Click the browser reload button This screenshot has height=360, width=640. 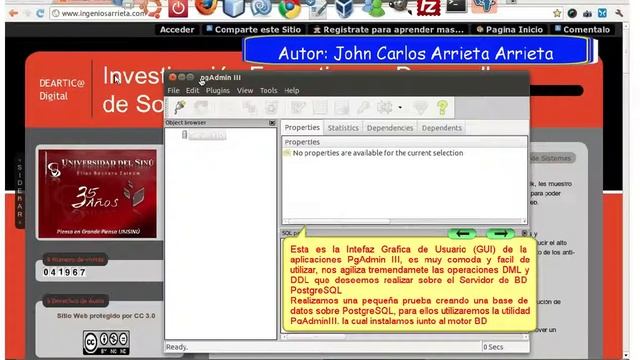click(40, 13)
